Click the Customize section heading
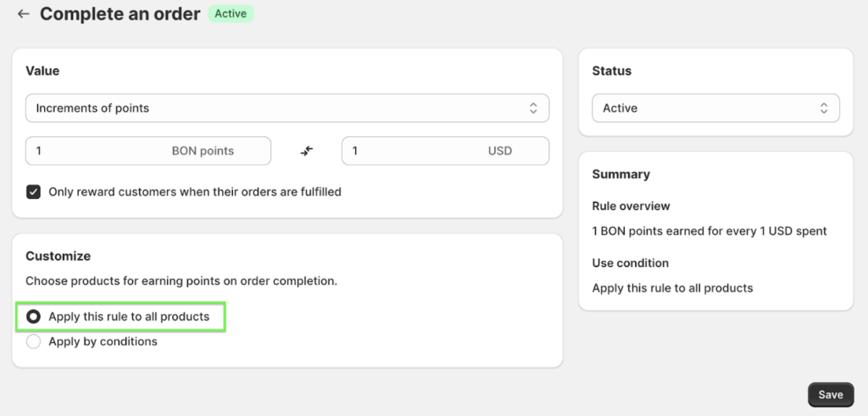Screen dimensions: 868x416 (58, 256)
